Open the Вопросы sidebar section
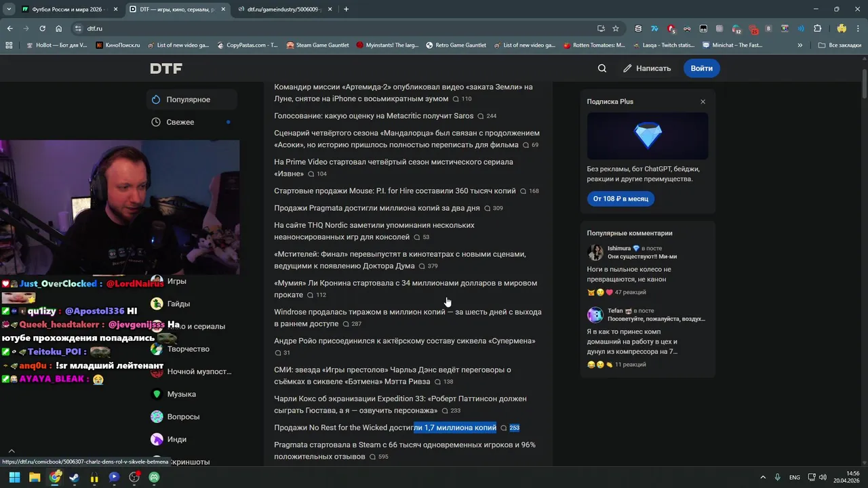The width and height of the screenshot is (868, 488). pos(183,417)
